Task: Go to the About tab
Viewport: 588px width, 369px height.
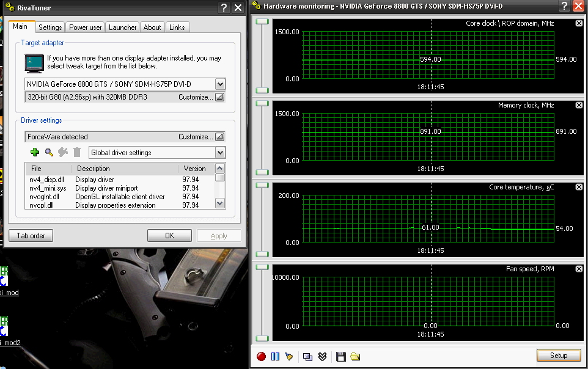Action: pos(152,27)
